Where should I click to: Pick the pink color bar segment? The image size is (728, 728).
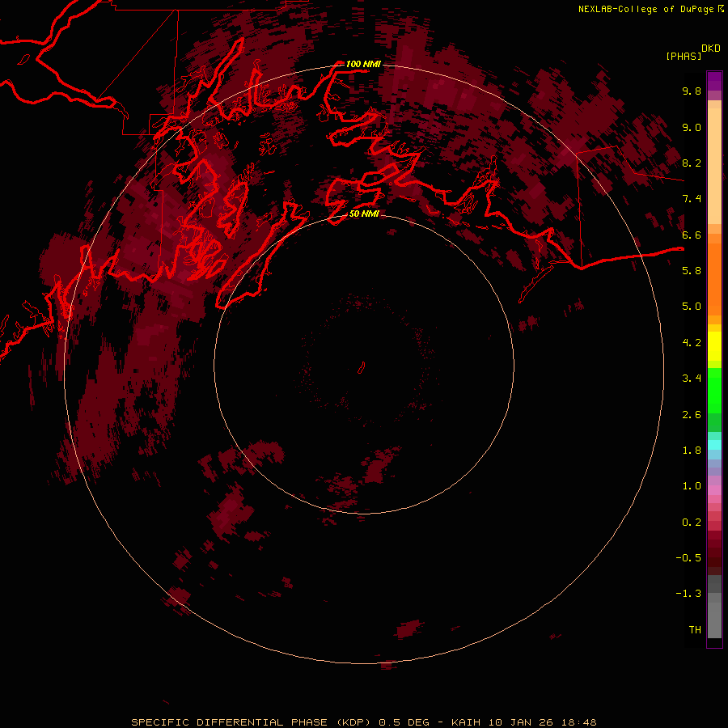(714, 490)
